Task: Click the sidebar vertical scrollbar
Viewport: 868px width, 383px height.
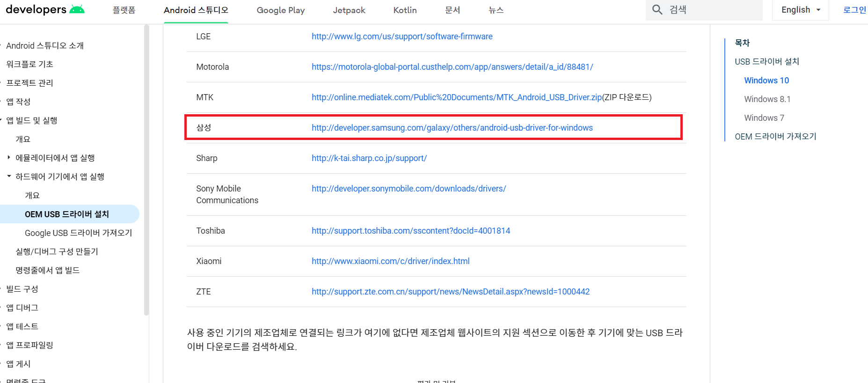Action: coord(146,170)
